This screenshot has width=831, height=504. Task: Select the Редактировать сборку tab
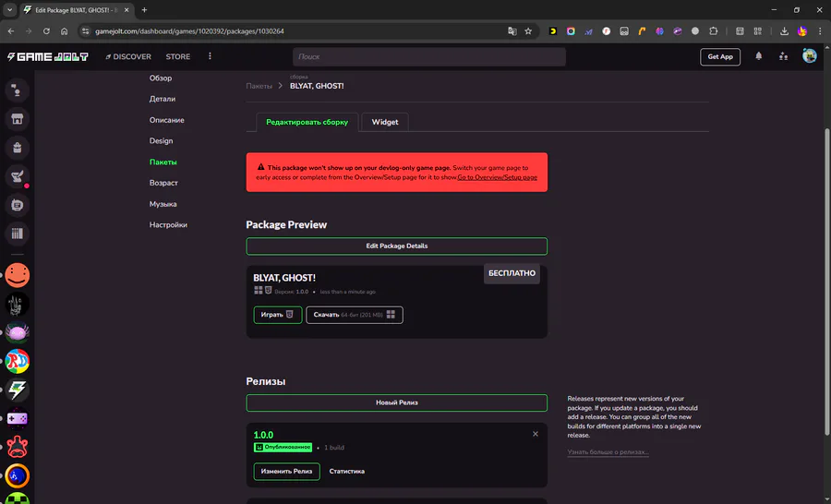pos(307,122)
